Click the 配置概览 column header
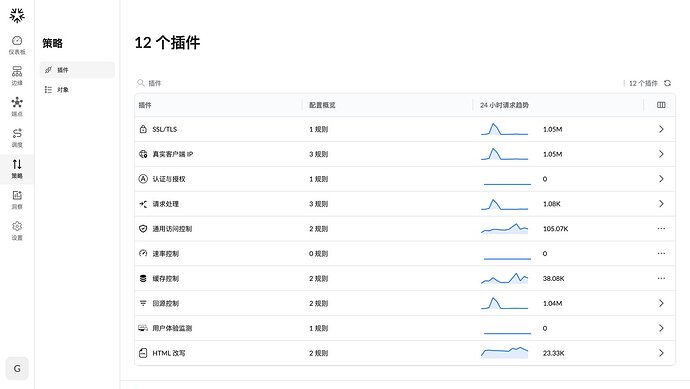 point(322,105)
